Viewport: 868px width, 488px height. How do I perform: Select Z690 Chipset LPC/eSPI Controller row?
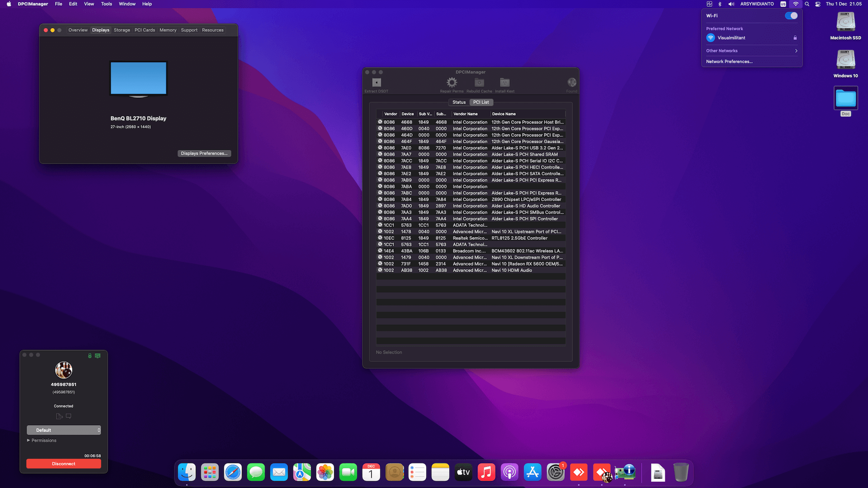471,199
